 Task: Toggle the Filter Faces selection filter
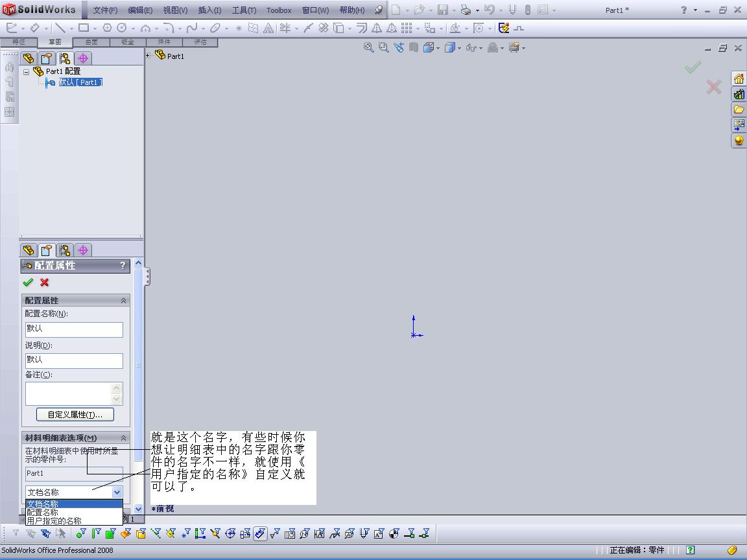[x=110, y=533]
